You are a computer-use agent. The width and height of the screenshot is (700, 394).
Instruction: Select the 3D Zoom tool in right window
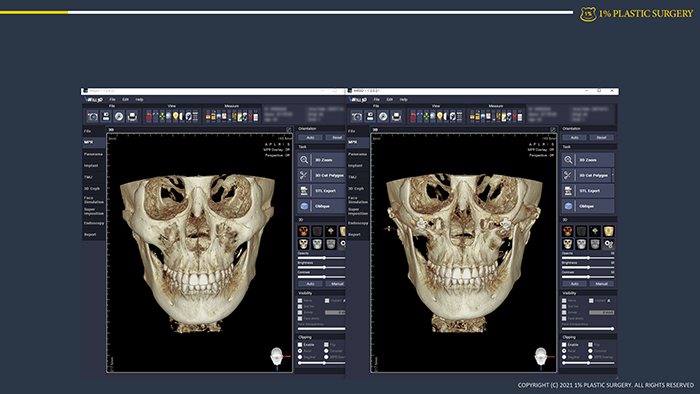click(x=588, y=160)
